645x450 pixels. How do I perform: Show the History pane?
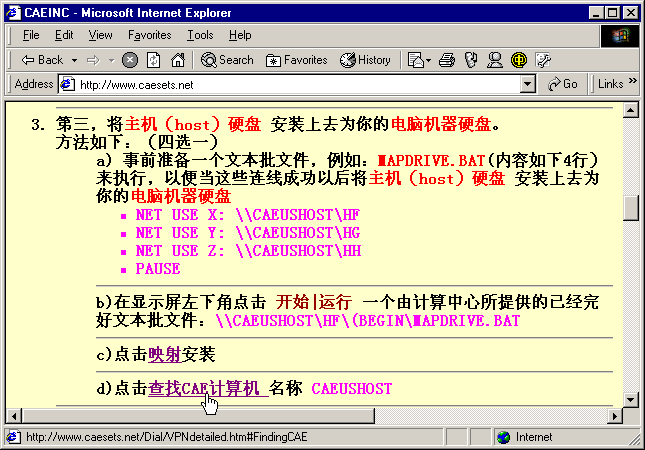(365, 60)
